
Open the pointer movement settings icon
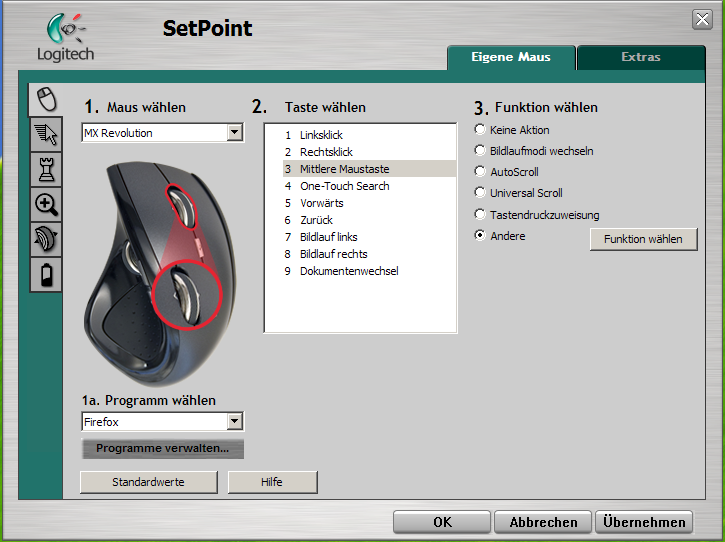coord(46,135)
